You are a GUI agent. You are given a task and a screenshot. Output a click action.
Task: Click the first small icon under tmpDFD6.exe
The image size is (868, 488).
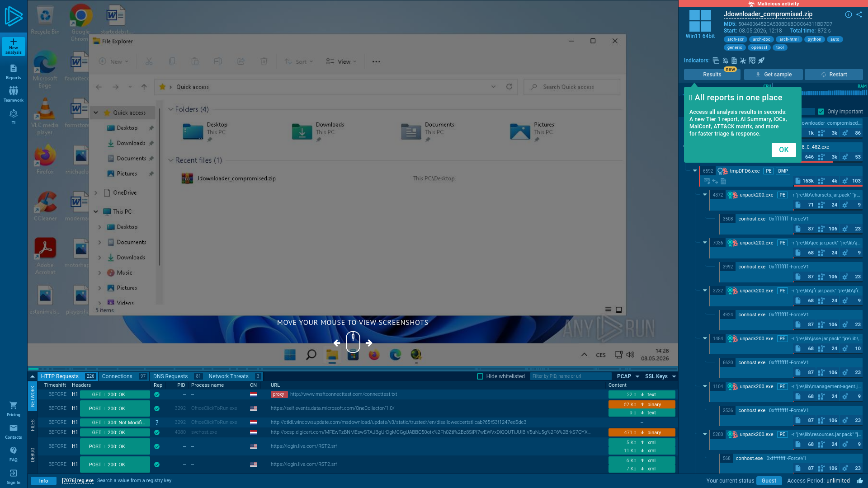[x=707, y=181]
